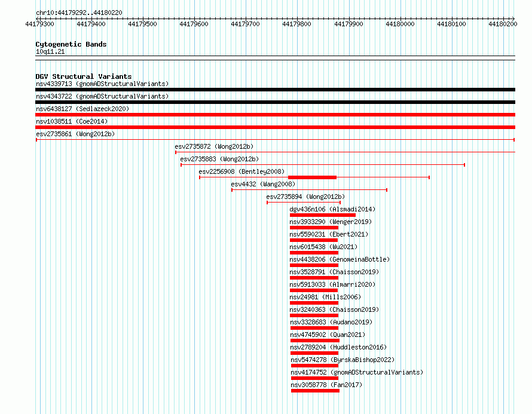This screenshot has width=532, height=414.
Task: Open nsv2789204 (Huddleston2016) label
Action: [338, 347]
